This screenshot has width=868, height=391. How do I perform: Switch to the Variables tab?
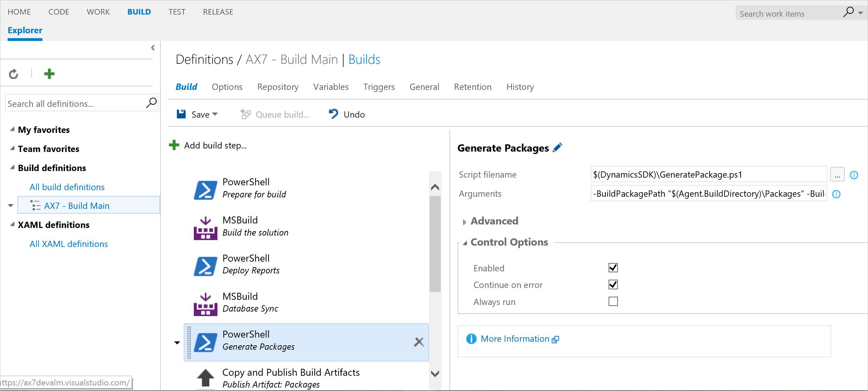[331, 87]
